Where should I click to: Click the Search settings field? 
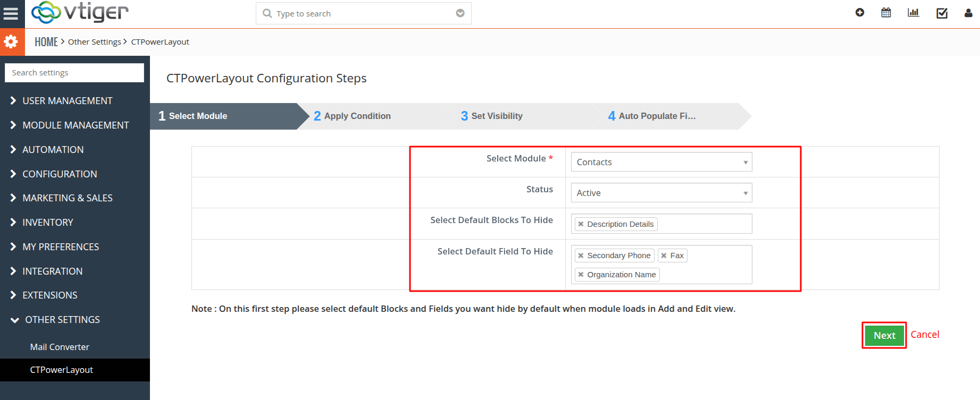tap(74, 73)
